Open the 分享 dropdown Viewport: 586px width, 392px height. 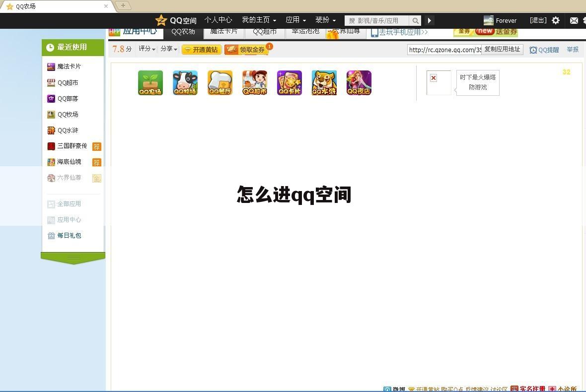[x=169, y=49]
